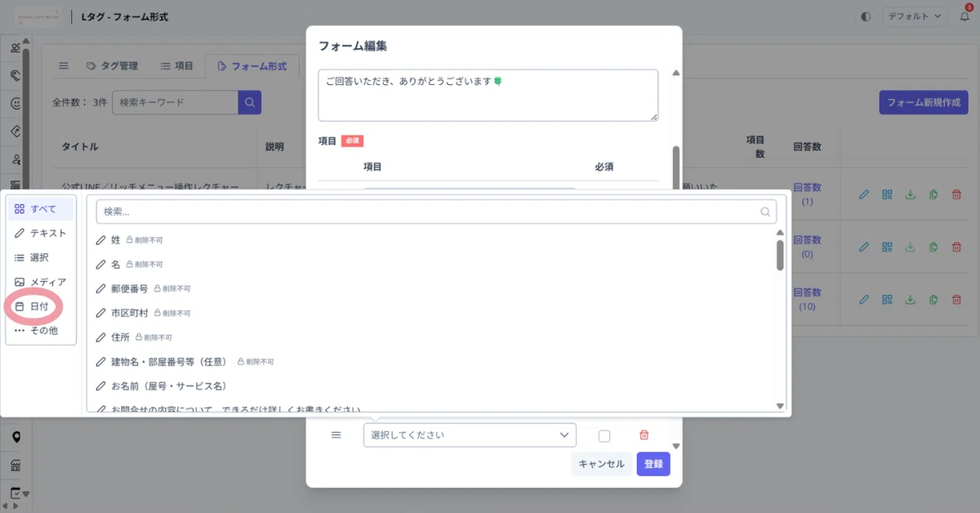Switch to 項目 tab
The image size is (980, 513).
tap(177, 65)
